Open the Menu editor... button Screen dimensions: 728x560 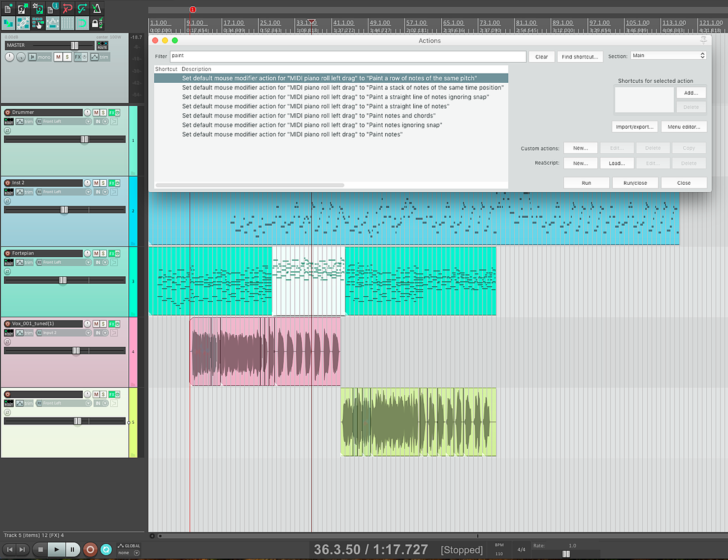click(684, 127)
